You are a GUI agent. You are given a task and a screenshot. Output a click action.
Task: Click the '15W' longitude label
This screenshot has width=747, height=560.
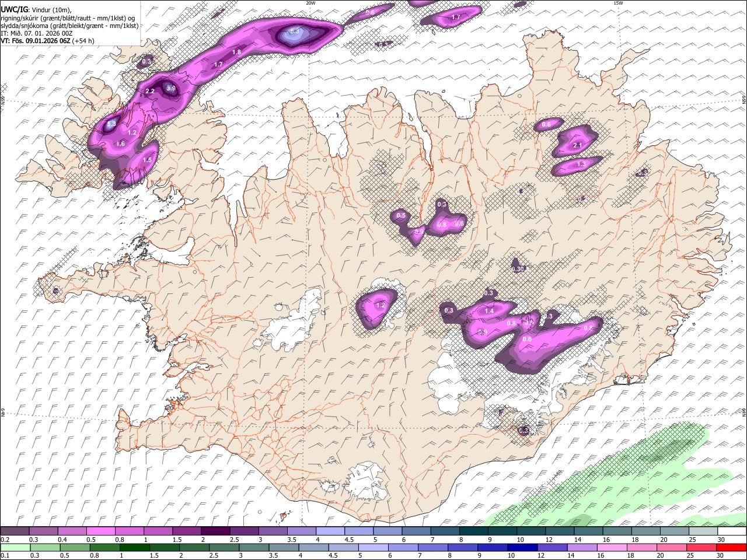[x=618, y=3]
